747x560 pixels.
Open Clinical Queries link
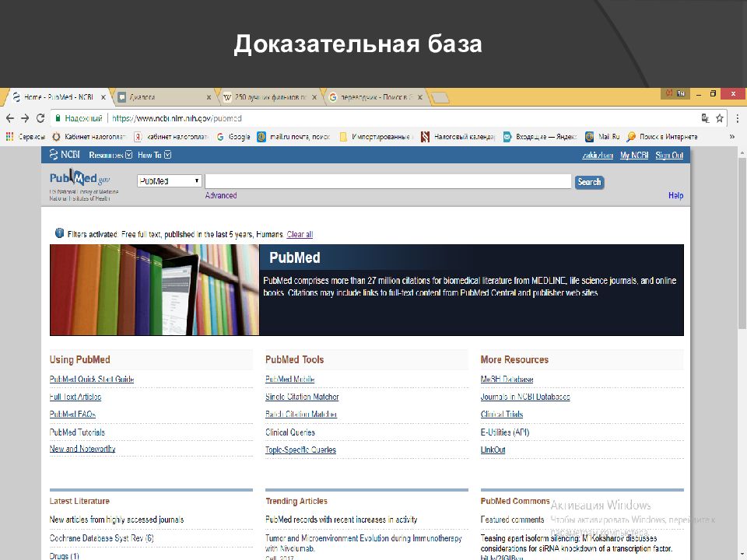point(290,432)
